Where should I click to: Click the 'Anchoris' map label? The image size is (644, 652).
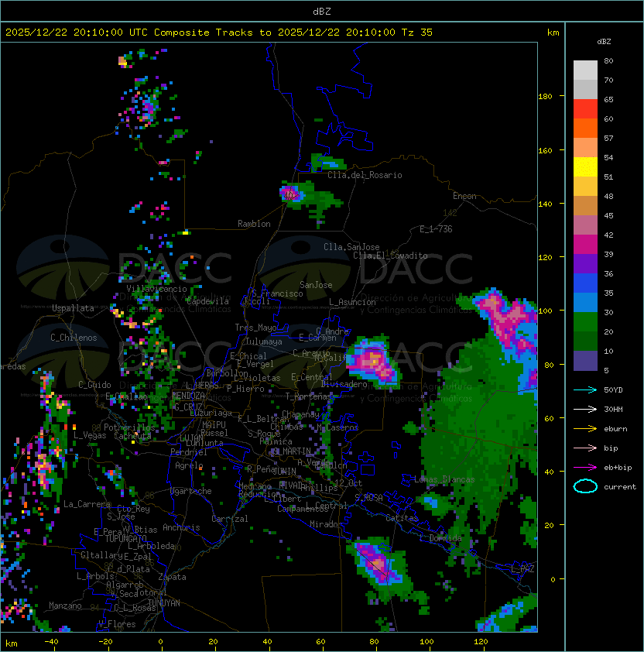pos(181,527)
